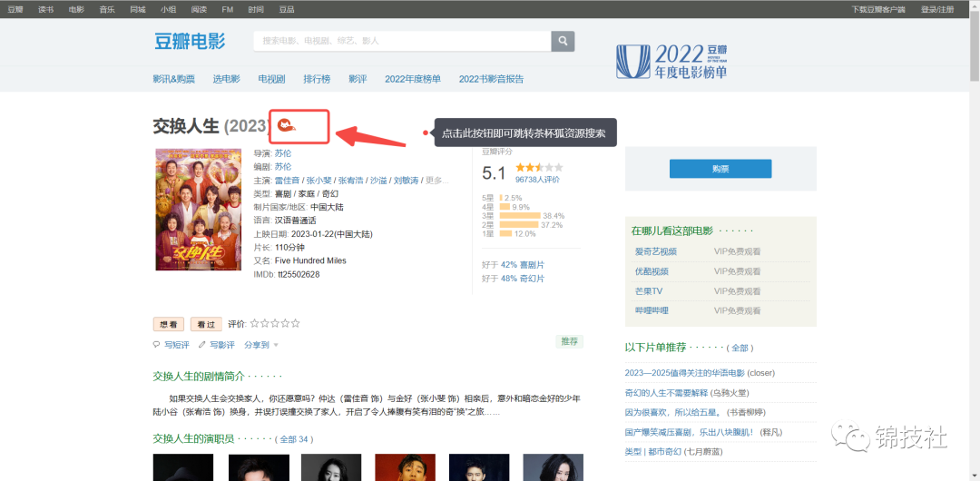The width and height of the screenshot is (980, 481).
Task: Go to 选电影 tab
Action: [226, 79]
